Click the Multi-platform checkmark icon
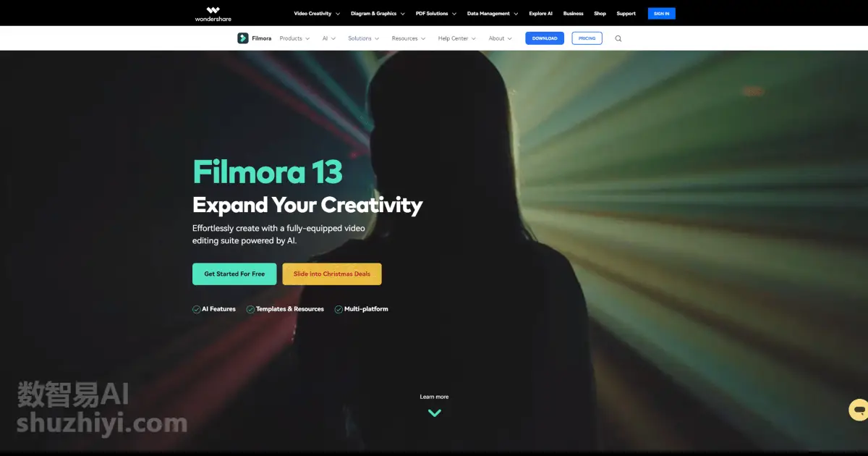The height and width of the screenshot is (456, 868). [339, 309]
